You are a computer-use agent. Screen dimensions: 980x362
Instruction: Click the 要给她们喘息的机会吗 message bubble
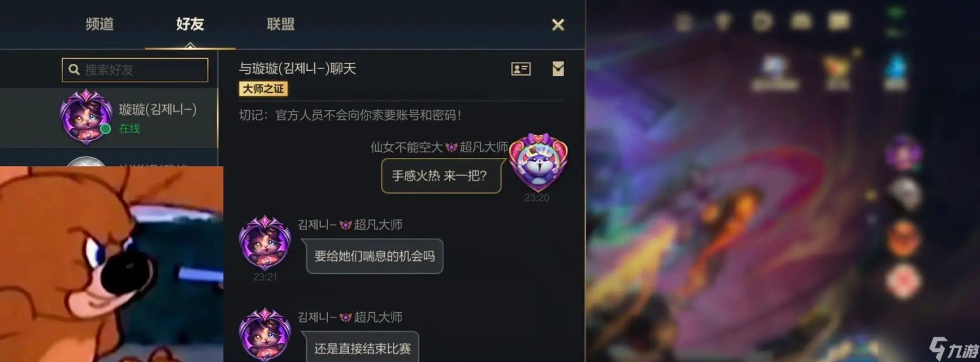[374, 256]
